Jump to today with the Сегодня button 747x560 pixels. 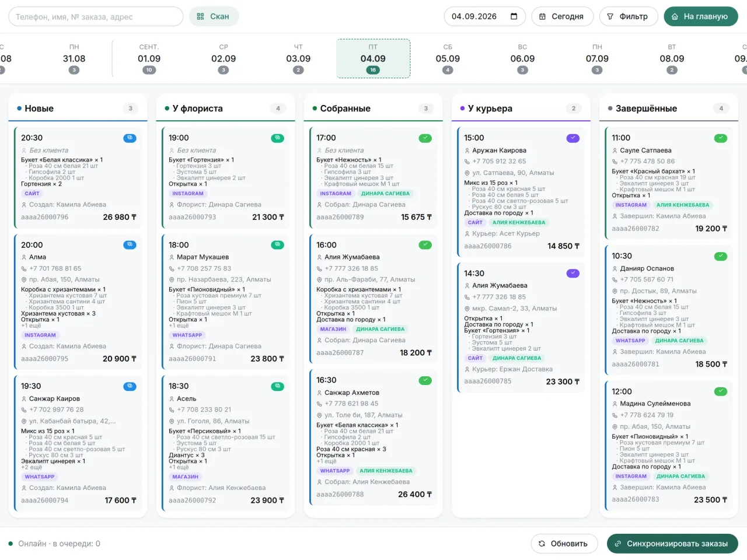[x=562, y=16]
